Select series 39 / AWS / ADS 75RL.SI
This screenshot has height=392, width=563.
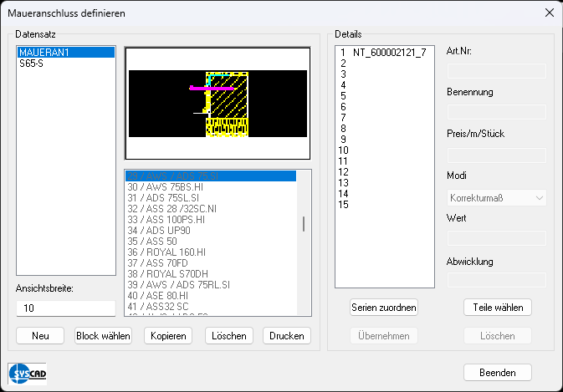pos(211,285)
